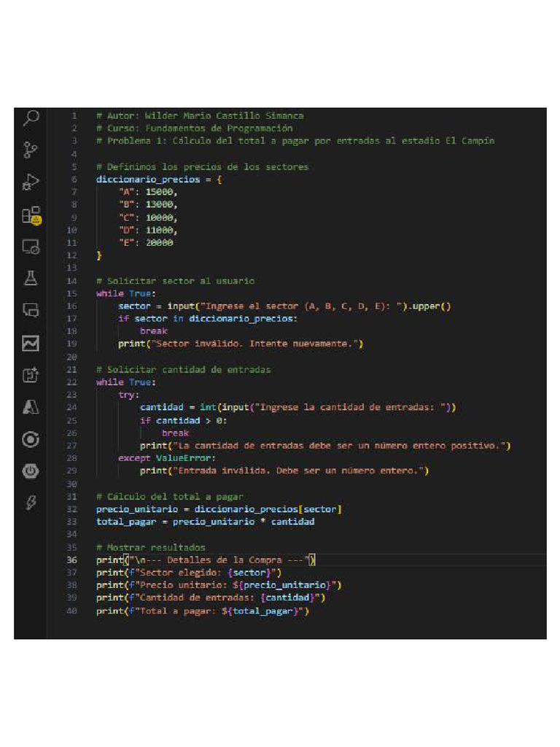Viewport: 560px width, 747px height.
Task: Click the 'Problema 1' comment line
Action: tap(295, 141)
